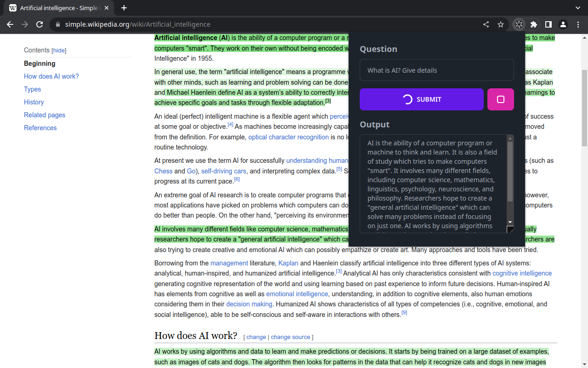Open the optical character recognition link
588x368 pixels.
[288, 137]
